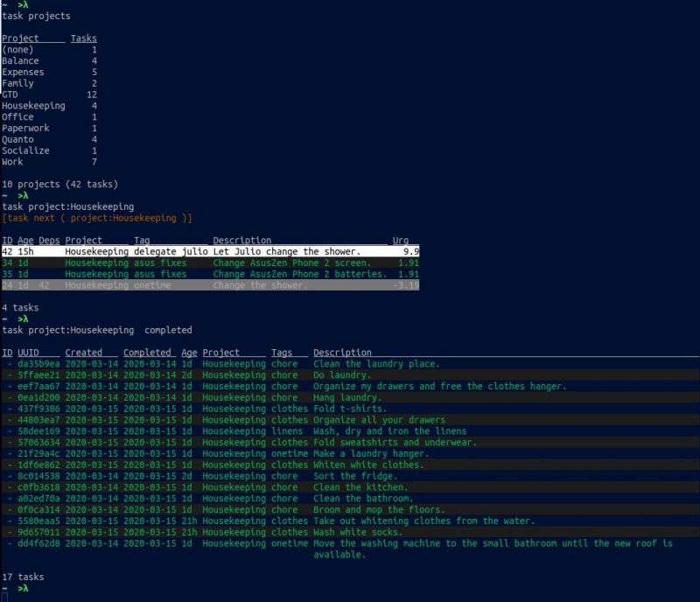
Task: Click the Expenses project entry
Action: tap(21, 72)
